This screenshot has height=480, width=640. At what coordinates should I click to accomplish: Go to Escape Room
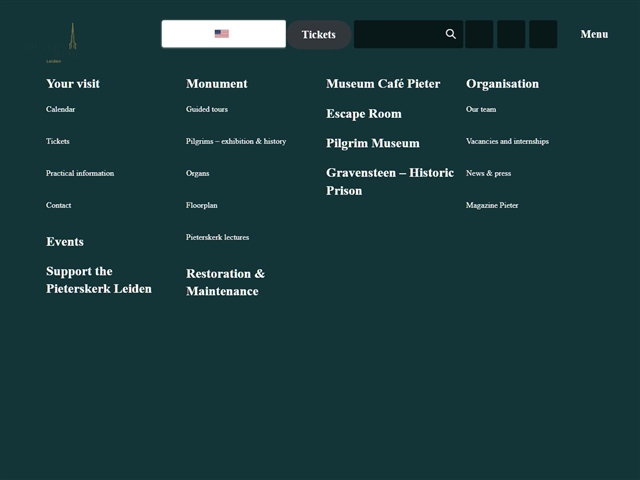(364, 113)
